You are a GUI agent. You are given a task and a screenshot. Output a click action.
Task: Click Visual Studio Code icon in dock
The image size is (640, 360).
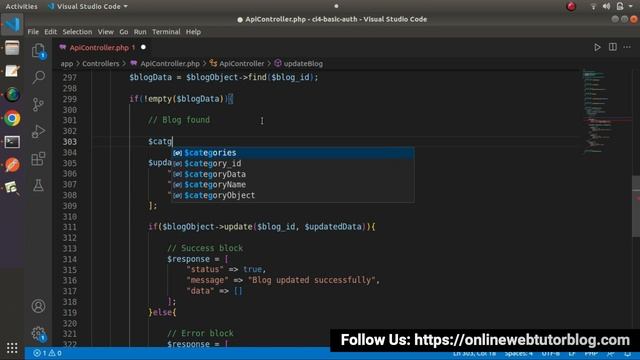(12, 24)
